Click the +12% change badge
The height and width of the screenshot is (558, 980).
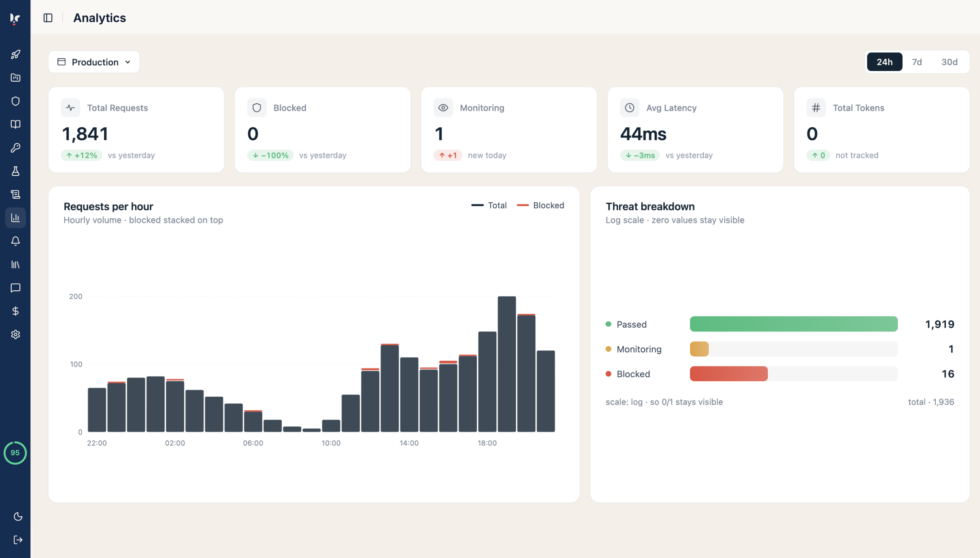tap(82, 155)
